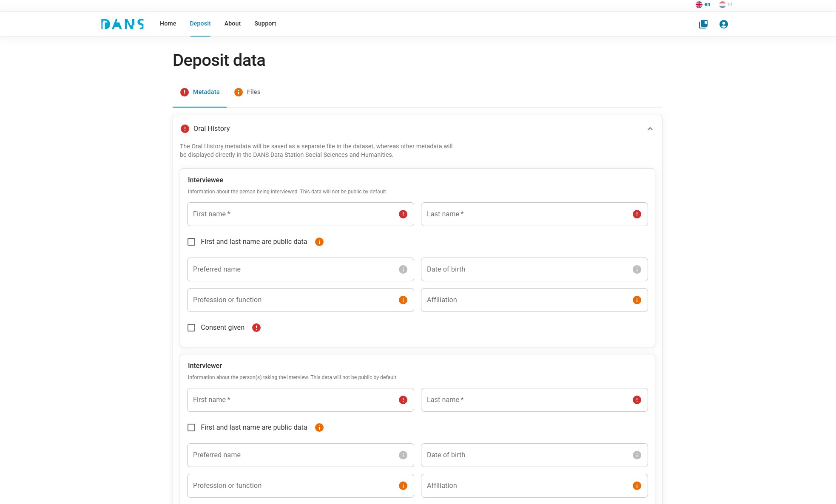Collapse the Oral History section
Screen dimensions: 836x504
point(650,129)
